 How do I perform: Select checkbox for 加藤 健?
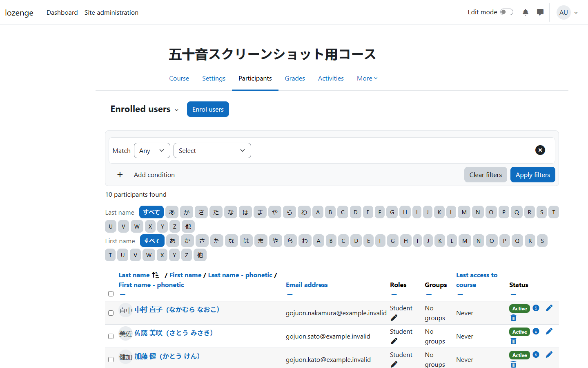pos(111,359)
